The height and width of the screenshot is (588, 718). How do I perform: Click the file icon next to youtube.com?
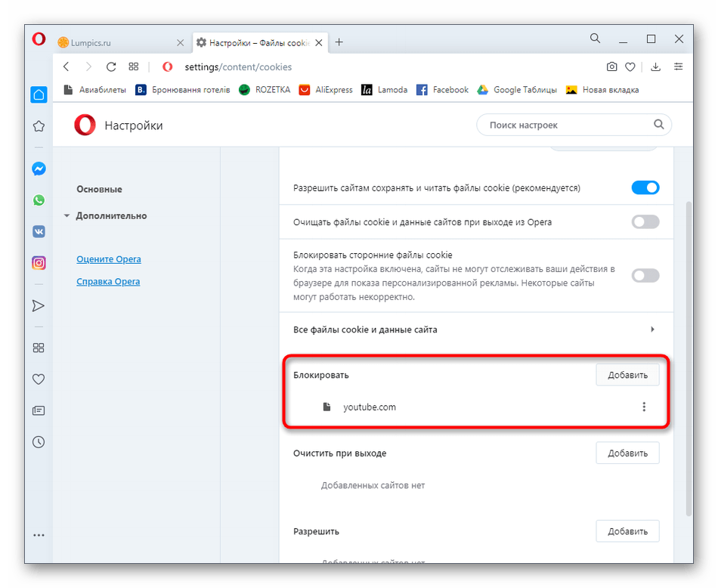coord(327,407)
